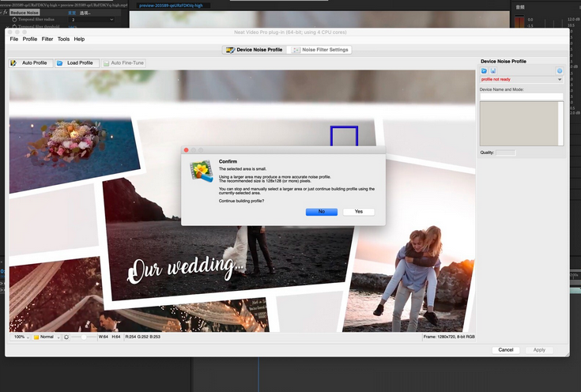Click the open profile folder icon

tap(484, 71)
